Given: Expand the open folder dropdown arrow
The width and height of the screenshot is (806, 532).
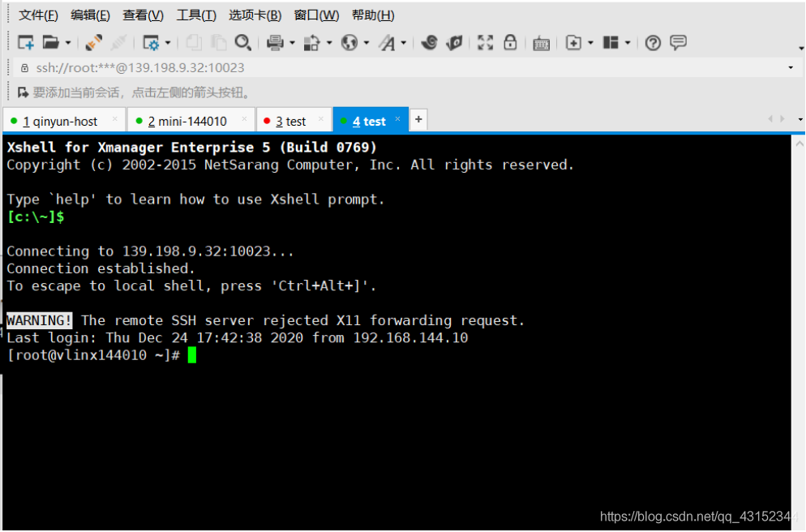Looking at the screenshot, I should click(x=68, y=43).
